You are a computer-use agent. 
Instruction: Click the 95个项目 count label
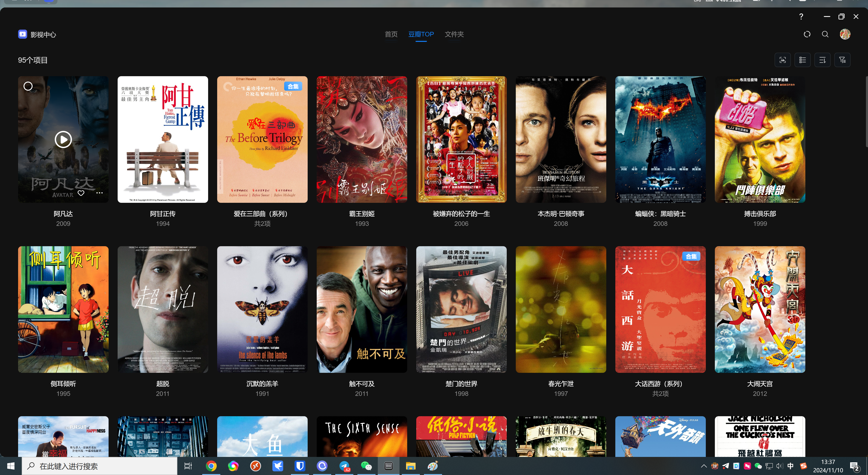pos(33,60)
